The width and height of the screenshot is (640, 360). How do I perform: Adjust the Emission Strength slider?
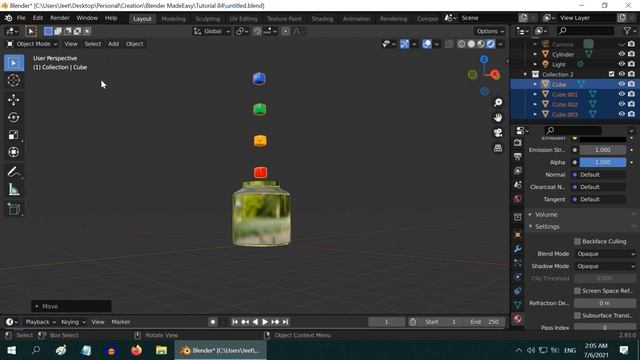click(x=603, y=150)
